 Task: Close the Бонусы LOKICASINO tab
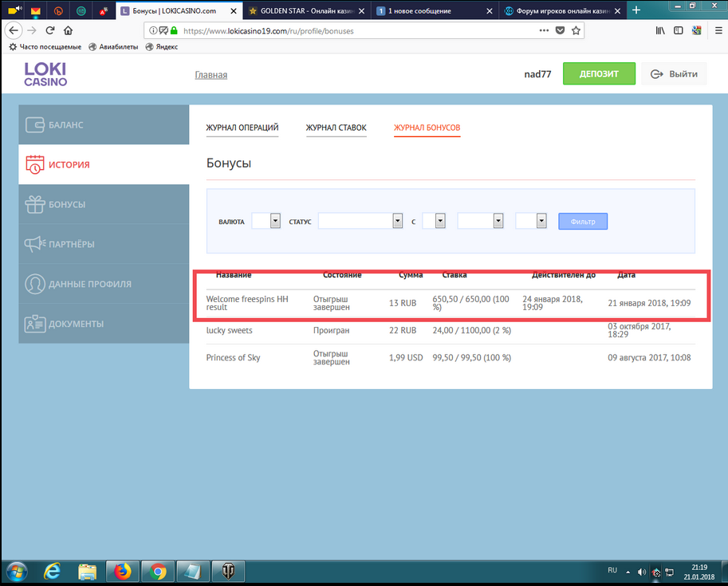[234, 10]
